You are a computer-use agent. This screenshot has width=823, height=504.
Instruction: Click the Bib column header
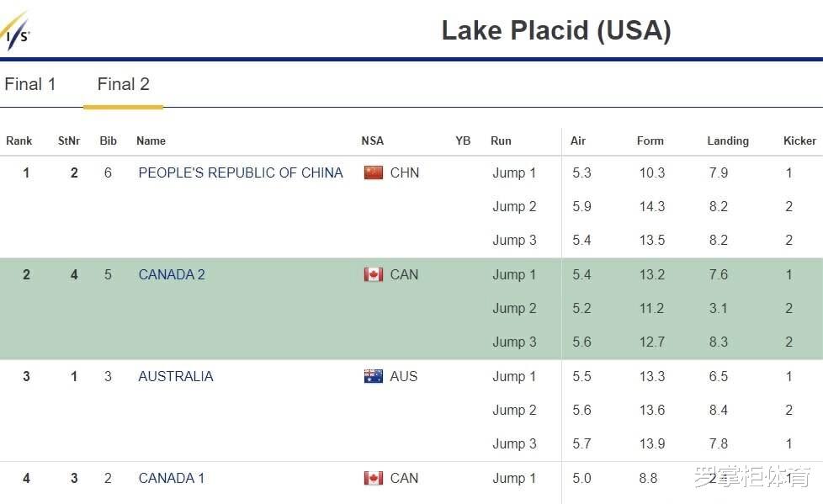[x=108, y=141]
